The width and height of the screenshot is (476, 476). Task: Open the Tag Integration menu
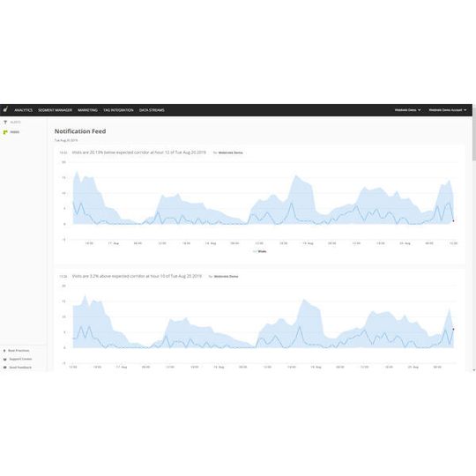click(x=118, y=110)
